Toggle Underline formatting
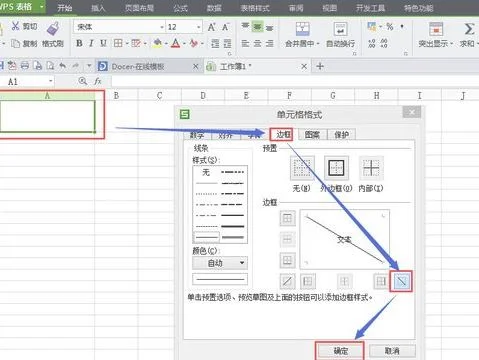The width and height of the screenshot is (479, 360). [103, 43]
